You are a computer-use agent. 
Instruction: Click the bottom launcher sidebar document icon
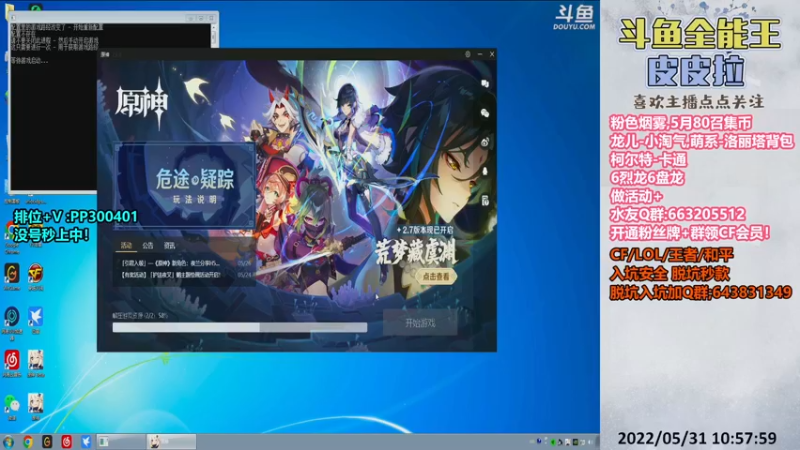pos(485,201)
